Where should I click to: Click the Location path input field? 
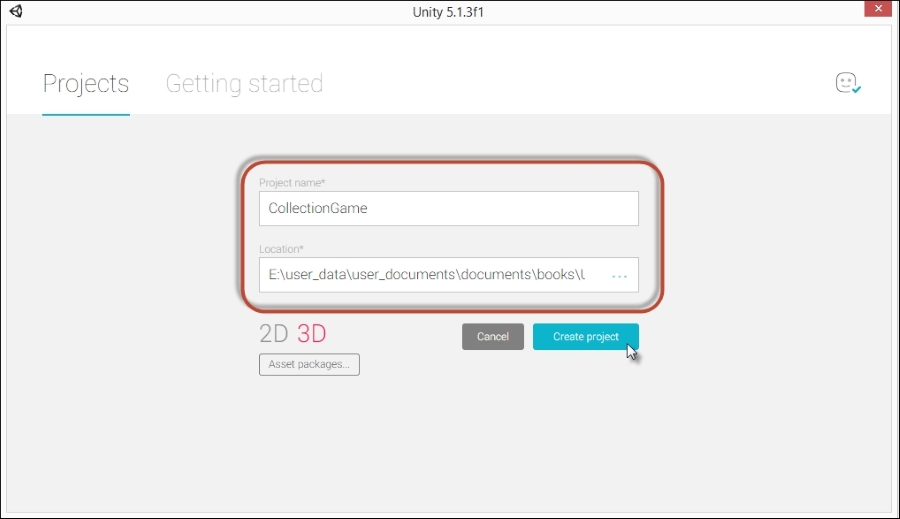(x=448, y=275)
